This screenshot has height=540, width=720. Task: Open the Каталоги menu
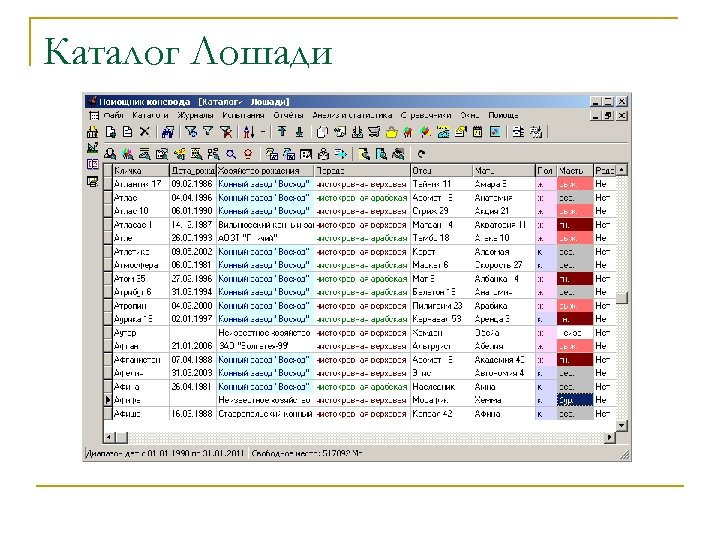click(150, 115)
